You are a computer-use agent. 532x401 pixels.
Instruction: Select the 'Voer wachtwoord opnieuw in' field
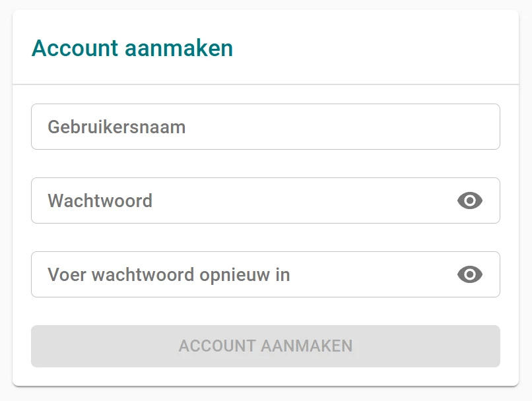pyautogui.click(x=244, y=274)
